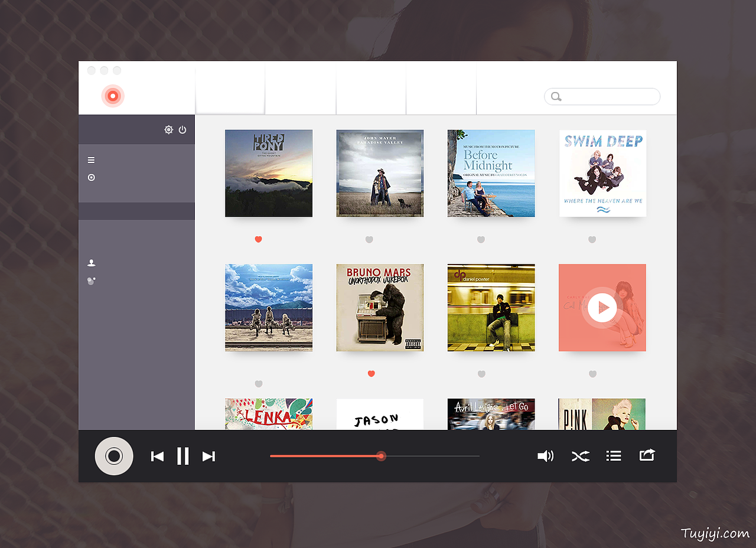Click the power icon in the sidebar
The width and height of the screenshot is (756, 548).
183,130
